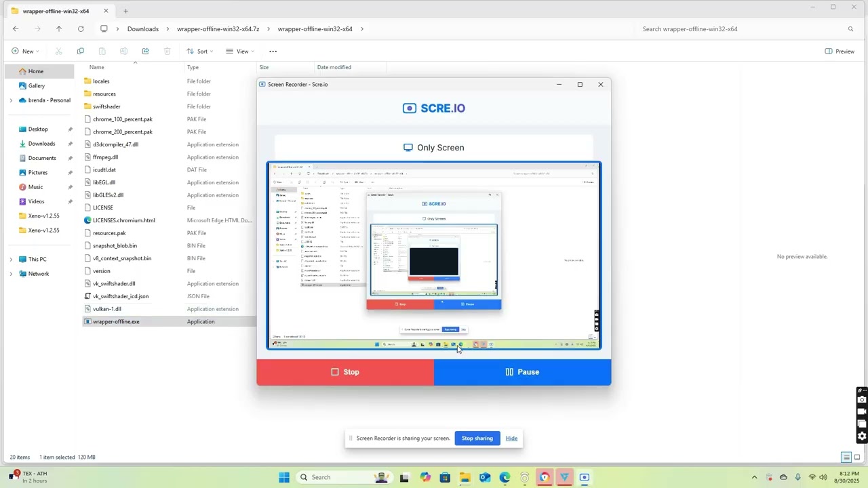Click the microphone icon in system tray
The width and height of the screenshot is (868, 488).
click(797, 477)
